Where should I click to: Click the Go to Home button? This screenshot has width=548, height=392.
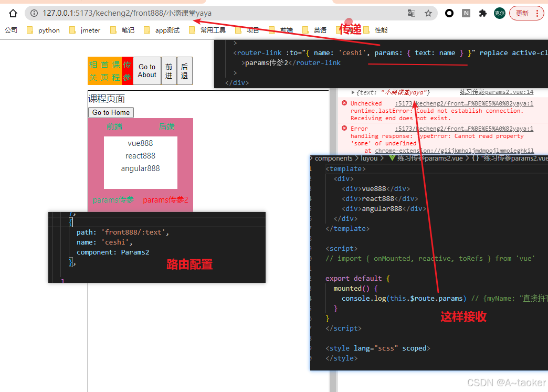[111, 112]
